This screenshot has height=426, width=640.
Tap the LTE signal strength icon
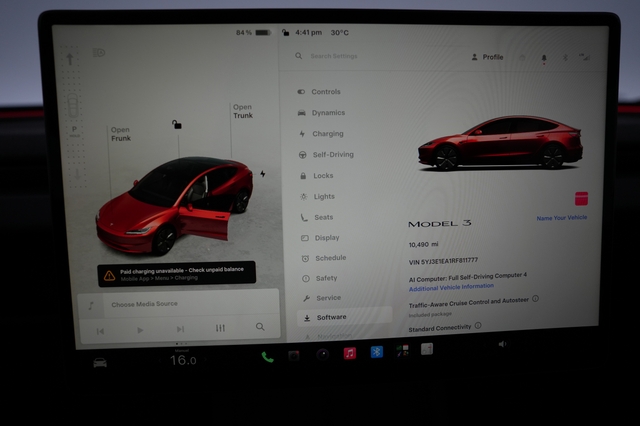(x=584, y=57)
